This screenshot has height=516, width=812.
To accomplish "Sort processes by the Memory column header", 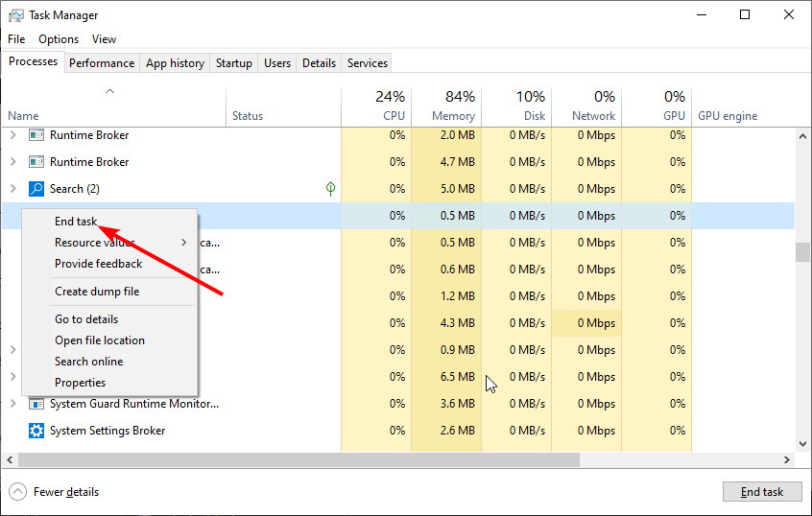I will (x=446, y=106).
